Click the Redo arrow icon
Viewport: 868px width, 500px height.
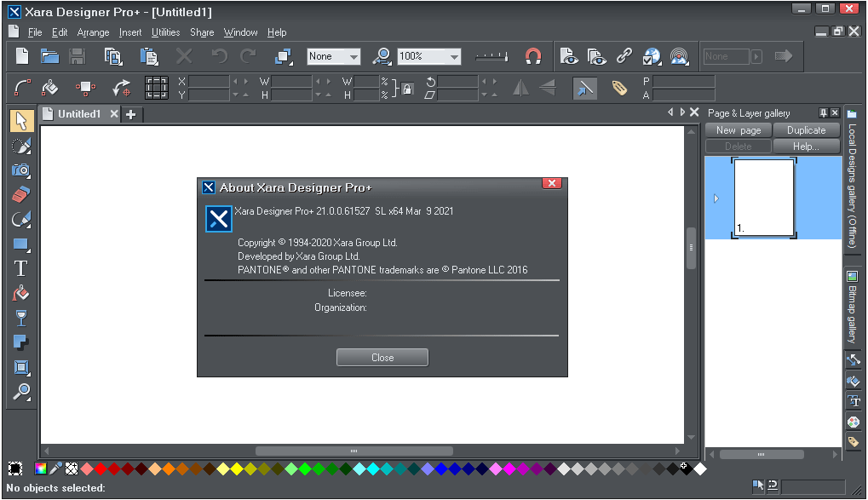point(249,56)
